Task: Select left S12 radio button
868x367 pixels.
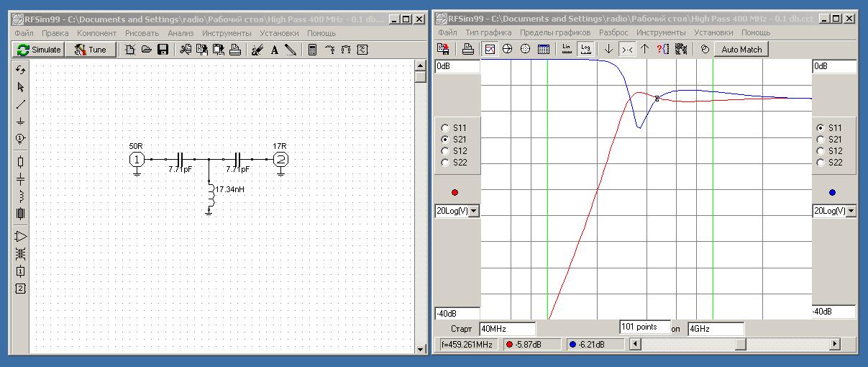Action: coord(444,150)
